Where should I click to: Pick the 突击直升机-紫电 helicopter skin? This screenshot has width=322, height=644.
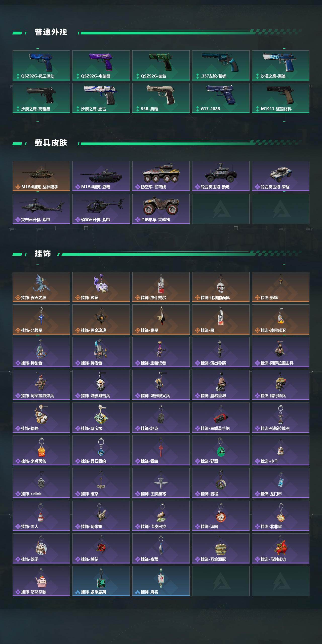tap(41, 209)
